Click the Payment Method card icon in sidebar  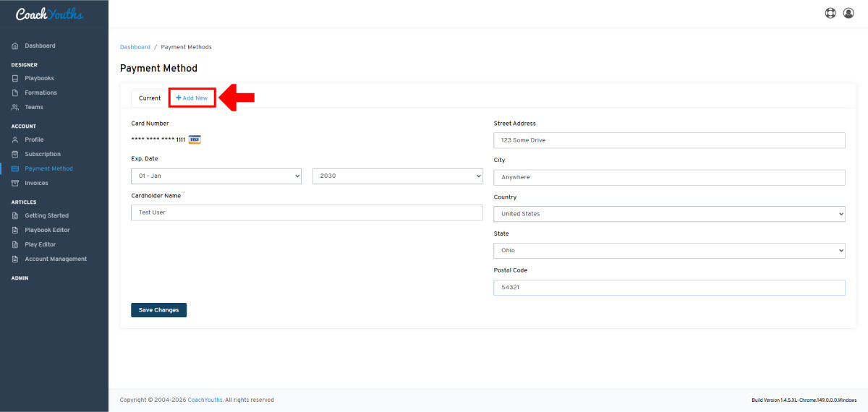point(15,168)
